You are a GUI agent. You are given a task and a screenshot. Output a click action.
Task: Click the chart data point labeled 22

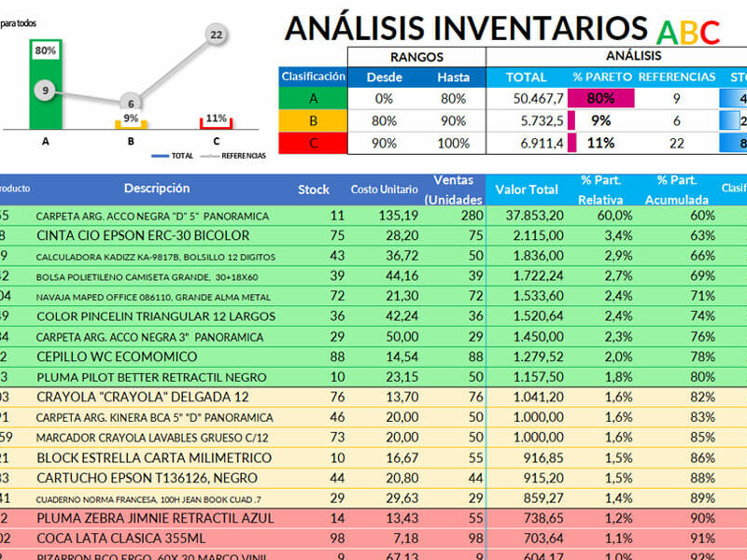click(217, 35)
